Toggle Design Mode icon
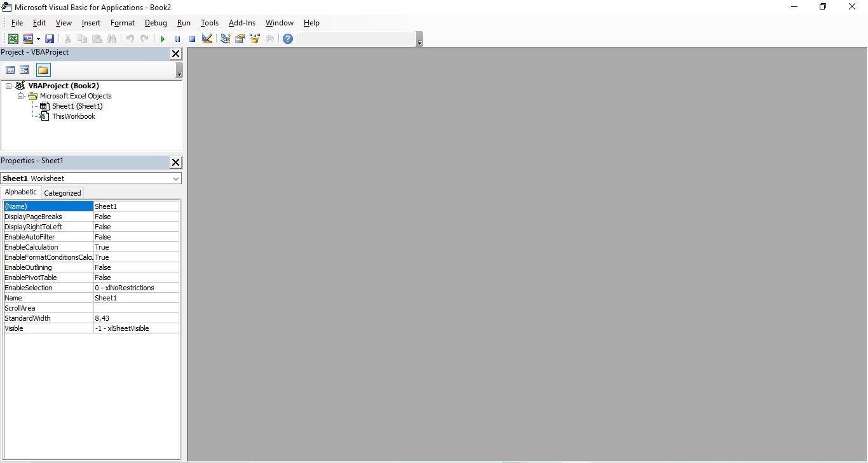Screen dimensions: 868x463 click(x=207, y=39)
